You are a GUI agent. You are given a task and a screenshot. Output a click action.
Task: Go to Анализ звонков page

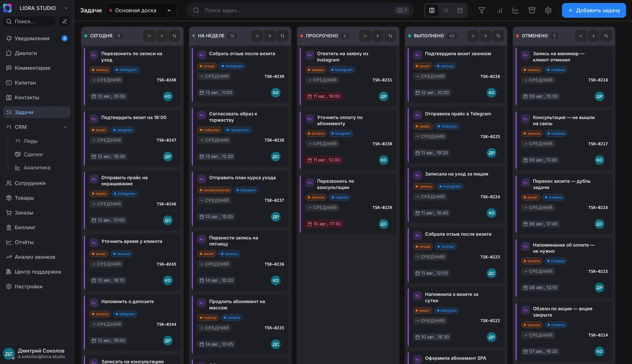[37, 257]
